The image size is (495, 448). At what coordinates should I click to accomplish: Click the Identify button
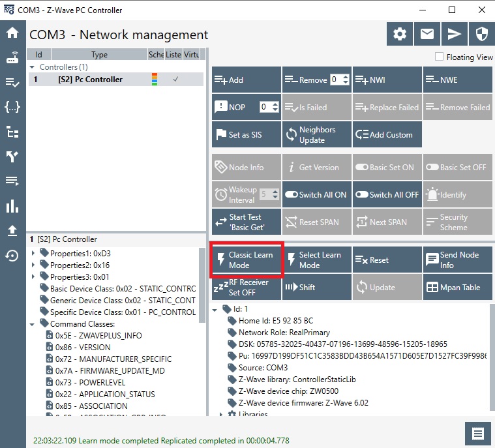(457, 194)
